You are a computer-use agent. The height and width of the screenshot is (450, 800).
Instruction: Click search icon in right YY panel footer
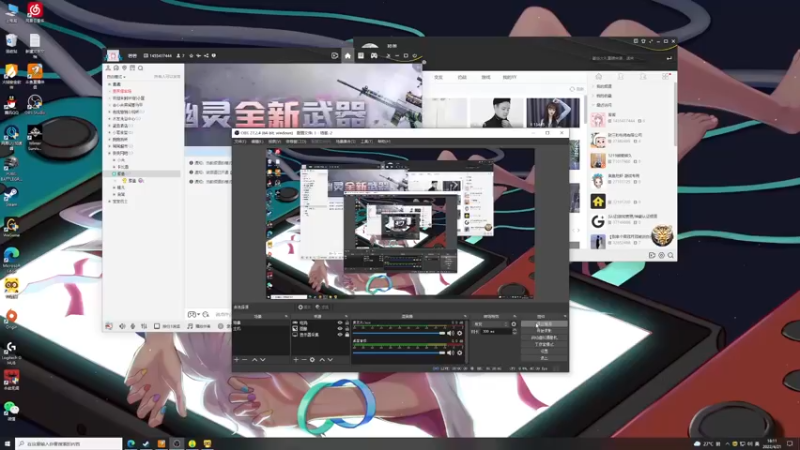tap(670, 255)
